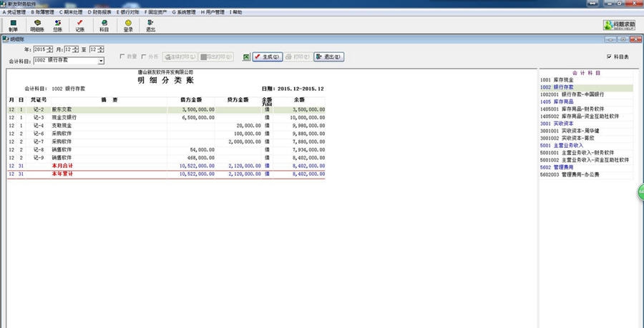Screen dimensions: 644x328
Task: Select 1002001 银行存款-中国银行
Action: coord(586,94)
